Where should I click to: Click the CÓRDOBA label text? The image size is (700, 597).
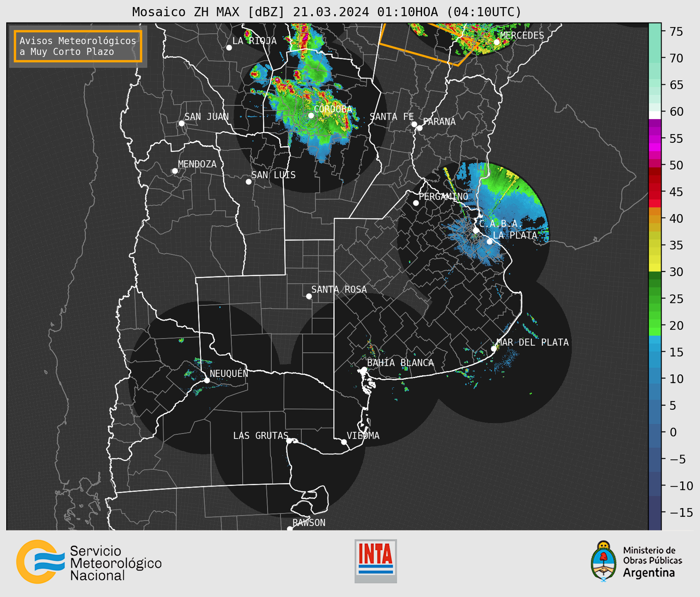(333, 109)
